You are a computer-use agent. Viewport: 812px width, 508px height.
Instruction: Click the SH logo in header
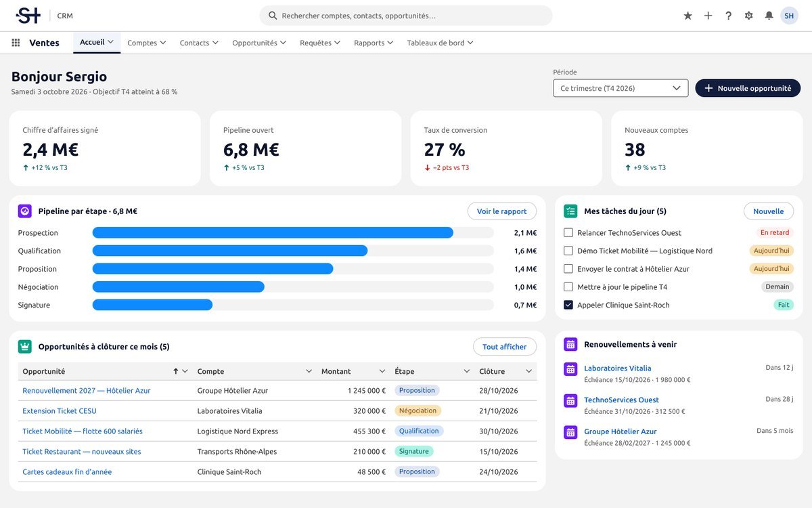pyautogui.click(x=28, y=16)
